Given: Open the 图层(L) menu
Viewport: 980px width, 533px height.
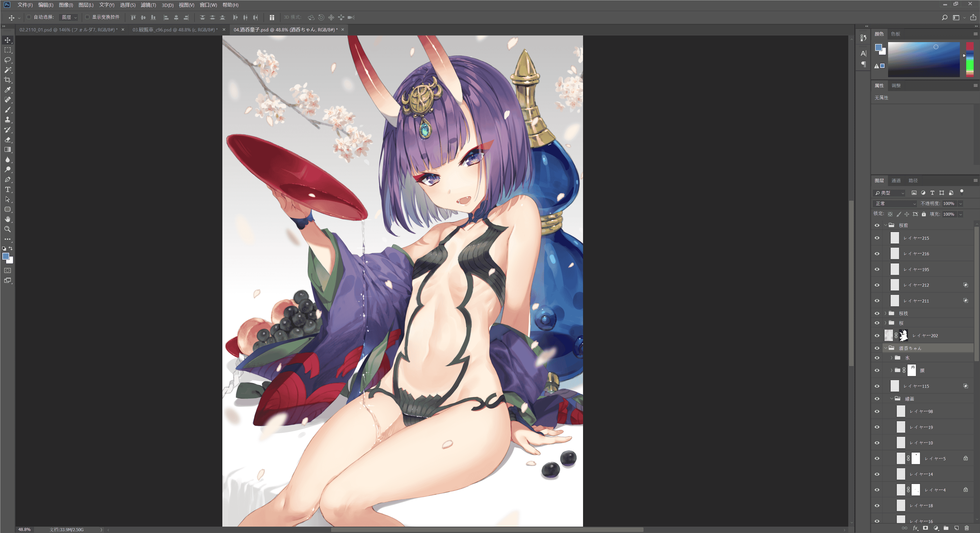Looking at the screenshot, I should pos(86,5).
